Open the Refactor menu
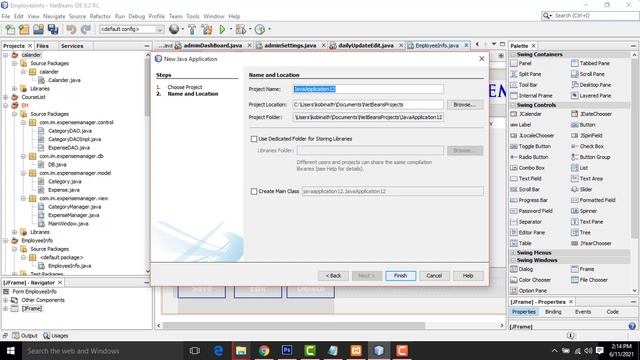 pos(100,16)
